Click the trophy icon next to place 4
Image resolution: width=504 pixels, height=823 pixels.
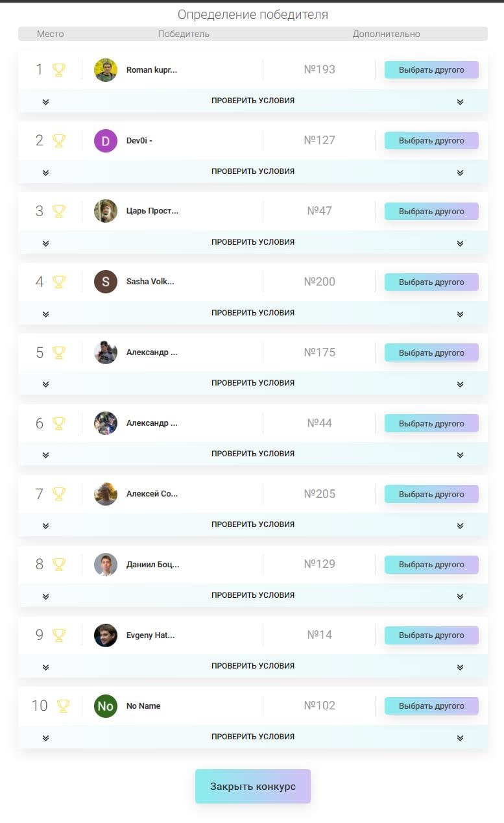coord(59,282)
